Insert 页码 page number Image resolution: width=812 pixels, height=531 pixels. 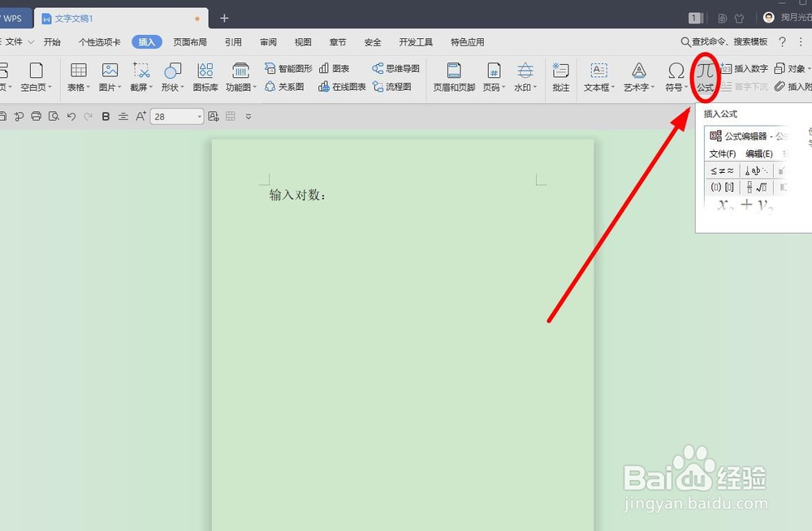494,76
